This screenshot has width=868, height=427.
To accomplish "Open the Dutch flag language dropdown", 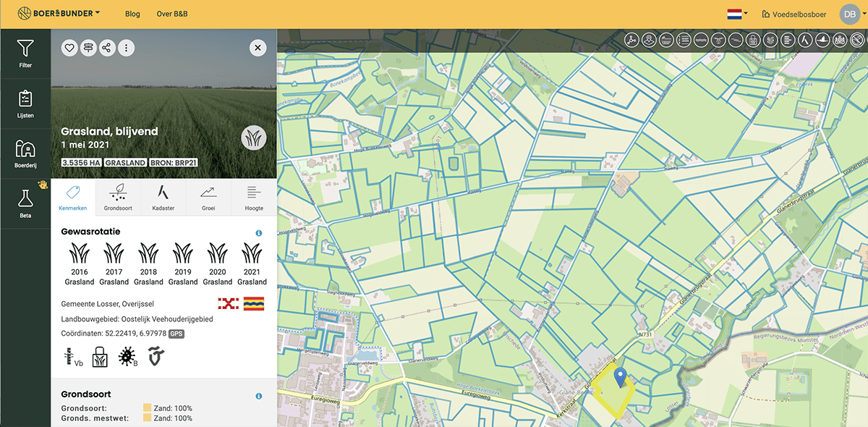I will click(737, 14).
